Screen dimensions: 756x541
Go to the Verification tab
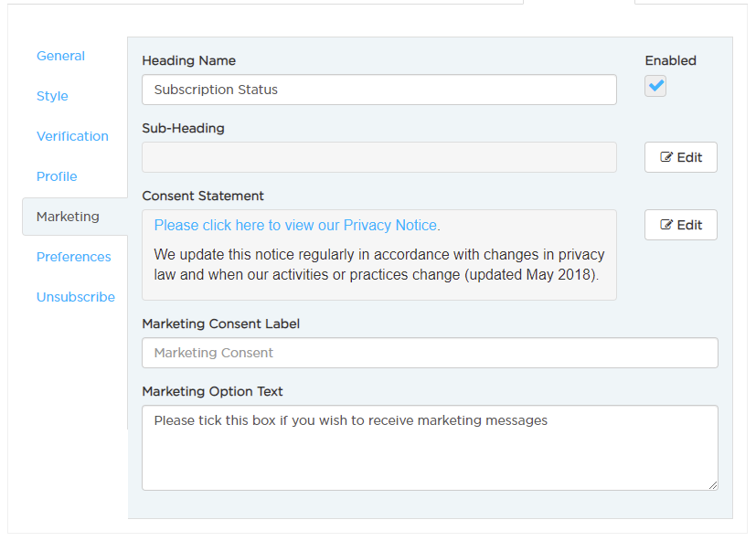click(72, 136)
